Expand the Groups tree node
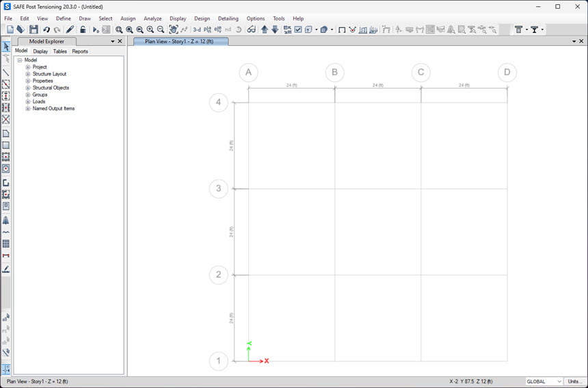The width and height of the screenshot is (588, 388). 28,94
